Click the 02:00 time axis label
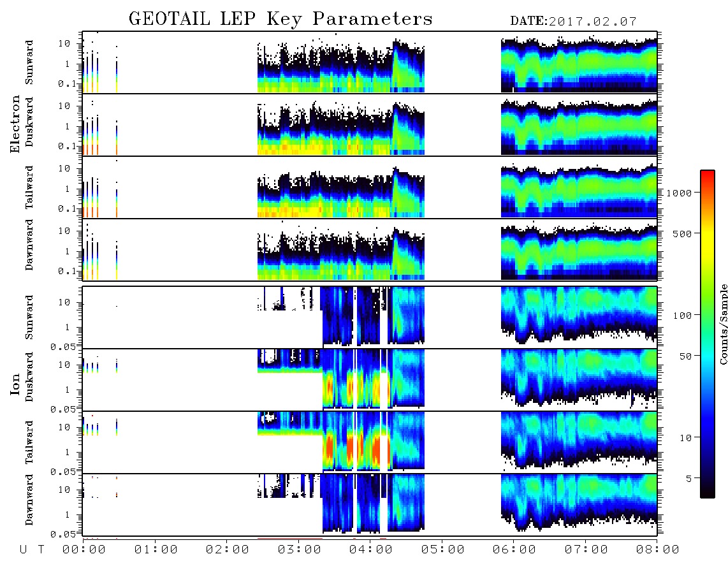728x561 pixels. tap(228, 550)
